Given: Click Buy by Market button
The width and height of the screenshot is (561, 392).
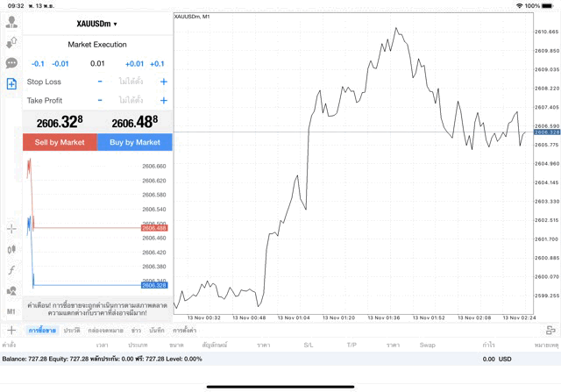Looking at the screenshot, I should pos(135,142).
